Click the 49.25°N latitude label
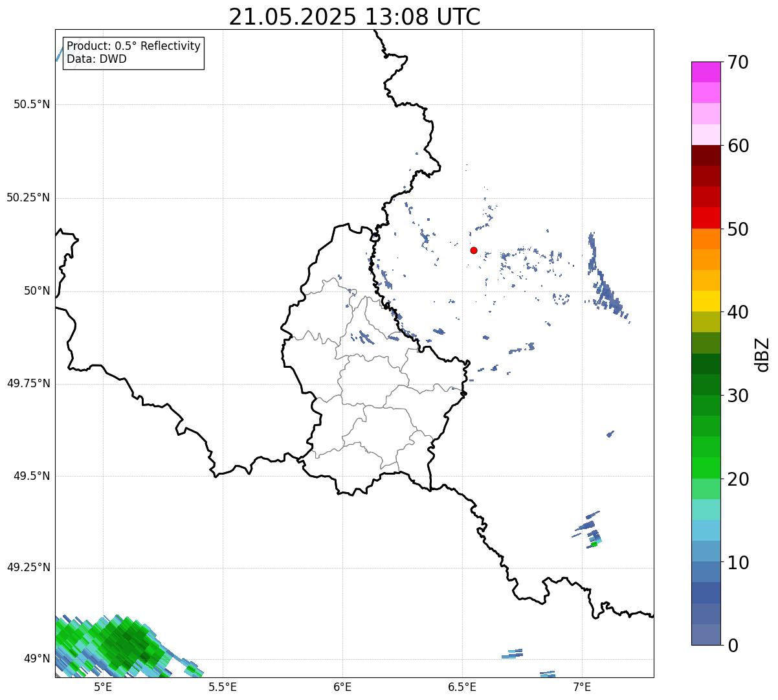Image resolution: width=778 pixels, height=700 pixels. pyautogui.click(x=28, y=568)
